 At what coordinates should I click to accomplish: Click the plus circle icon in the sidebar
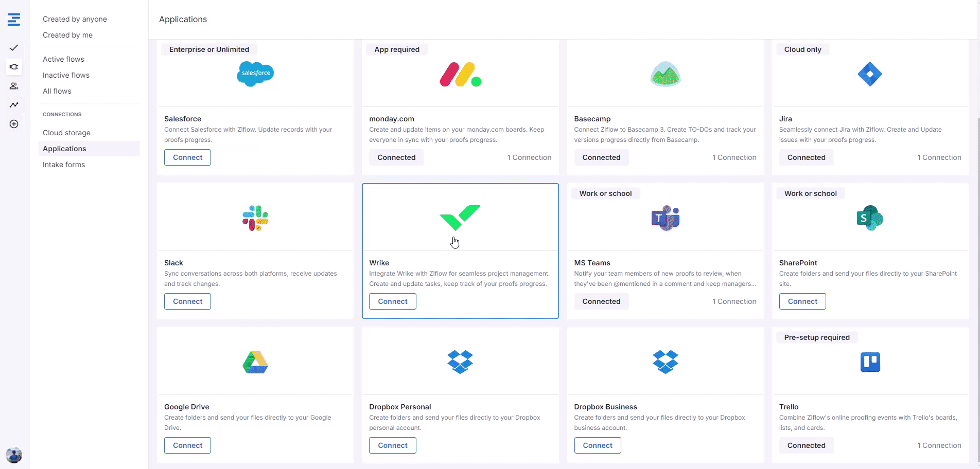point(14,124)
